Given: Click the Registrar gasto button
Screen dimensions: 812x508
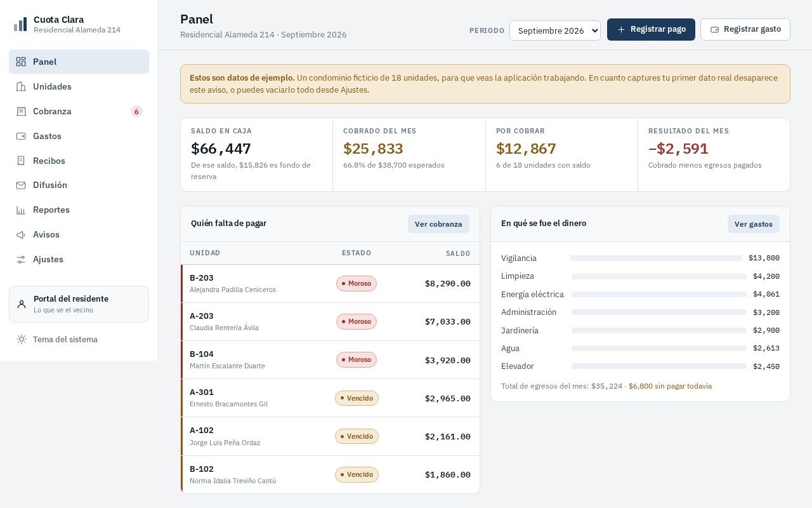Looking at the screenshot, I should [x=745, y=29].
